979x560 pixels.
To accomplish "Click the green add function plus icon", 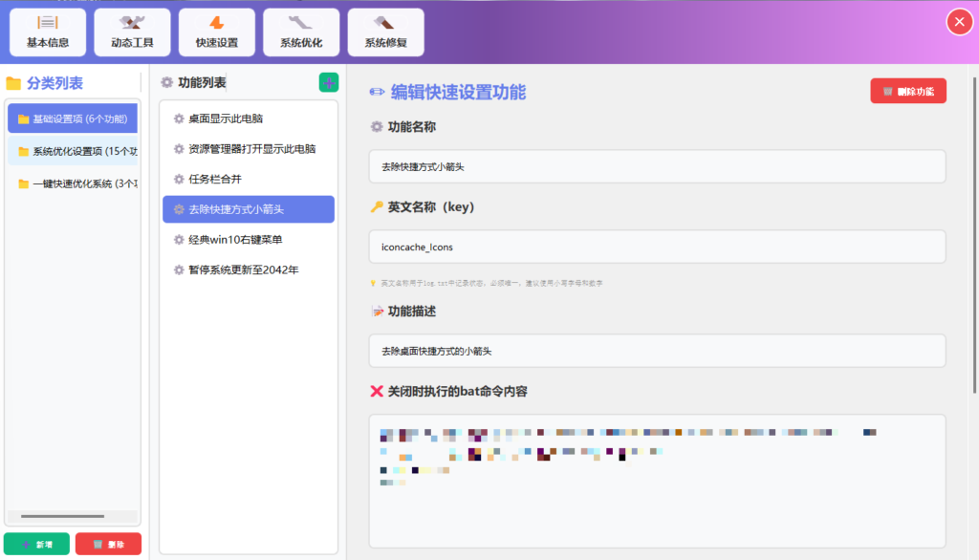I will [328, 83].
